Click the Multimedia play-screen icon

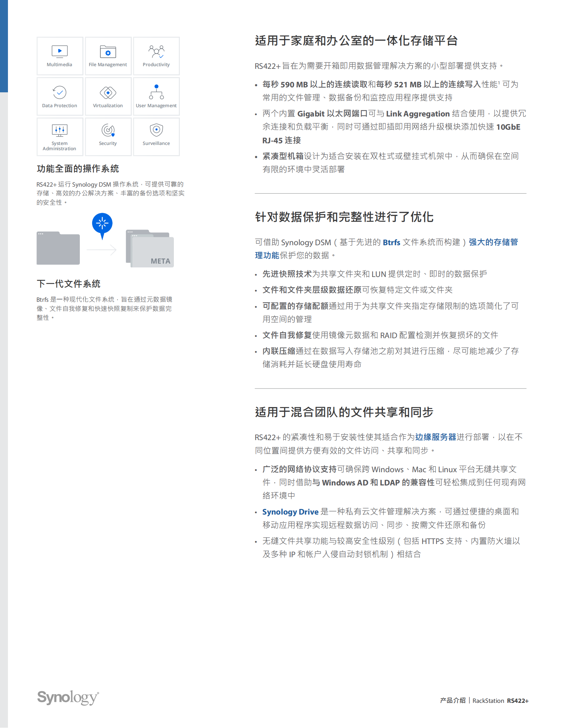point(60,51)
